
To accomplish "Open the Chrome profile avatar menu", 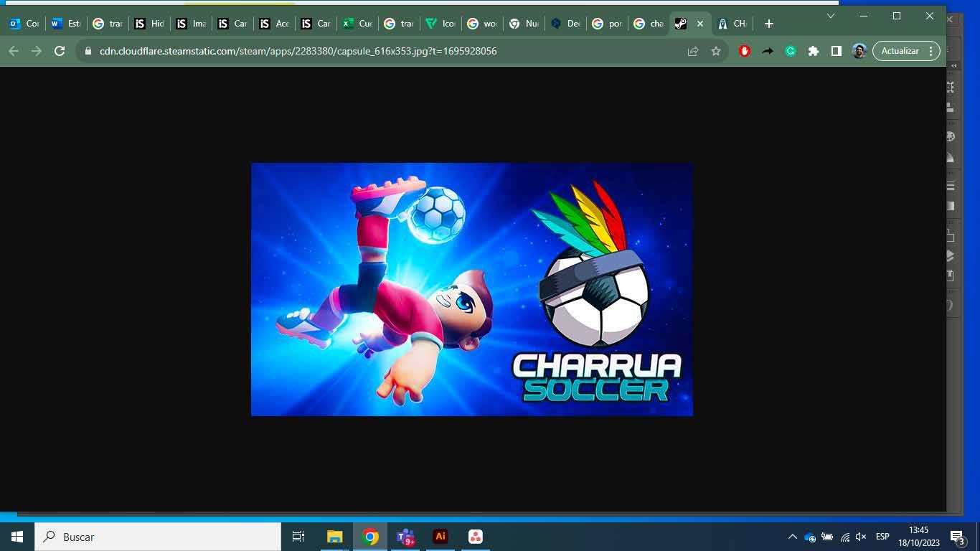I will click(859, 51).
